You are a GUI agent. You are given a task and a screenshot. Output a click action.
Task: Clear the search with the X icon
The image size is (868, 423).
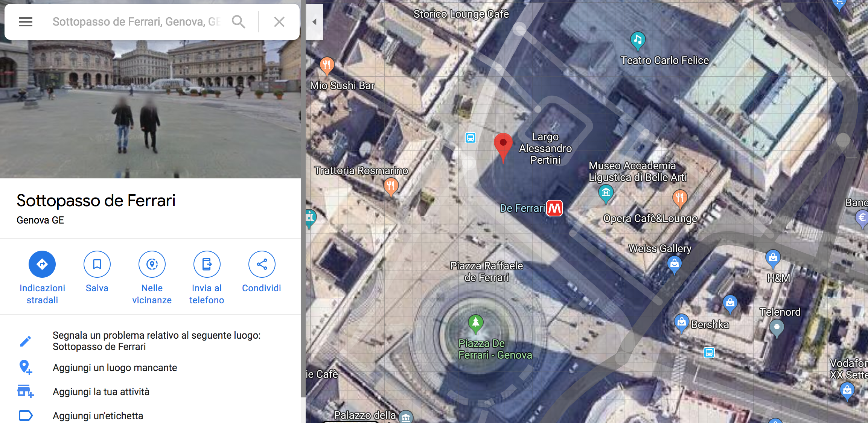click(x=279, y=22)
